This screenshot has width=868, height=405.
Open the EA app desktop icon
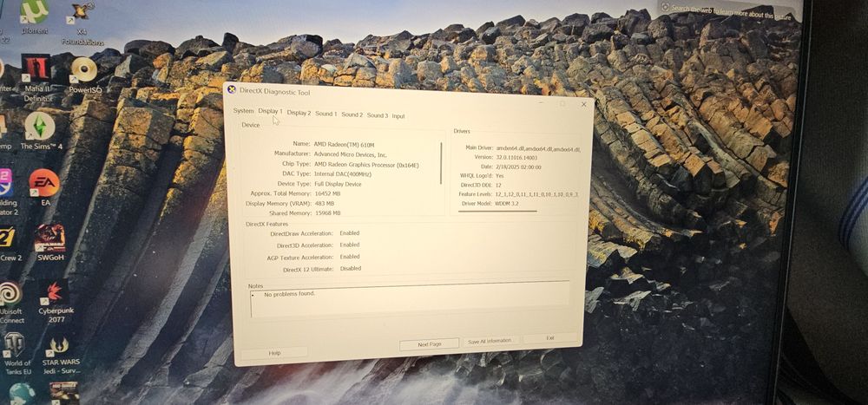pyautogui.click(x=44, y=187)
